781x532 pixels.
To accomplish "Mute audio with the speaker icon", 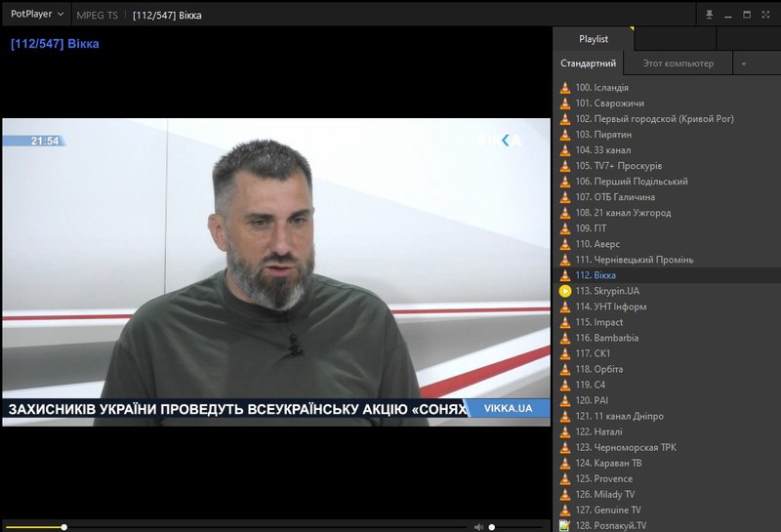I will tap(478, 527).
